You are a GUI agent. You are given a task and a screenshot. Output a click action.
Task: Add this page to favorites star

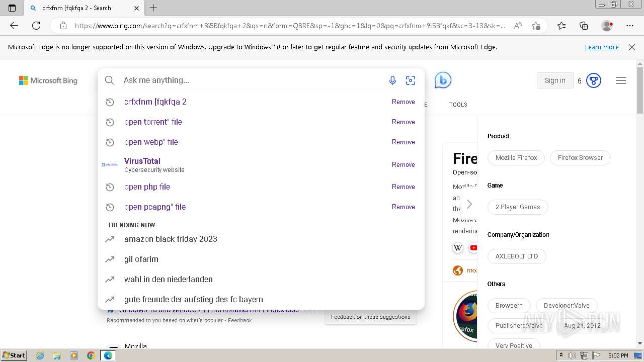(x=536, y=26)
